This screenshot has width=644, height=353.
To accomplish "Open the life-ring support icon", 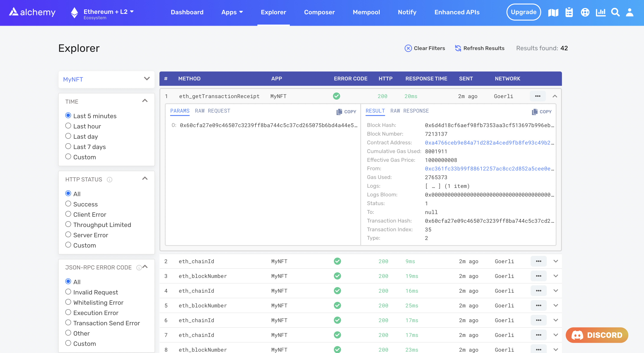I will tap(585, 12).
